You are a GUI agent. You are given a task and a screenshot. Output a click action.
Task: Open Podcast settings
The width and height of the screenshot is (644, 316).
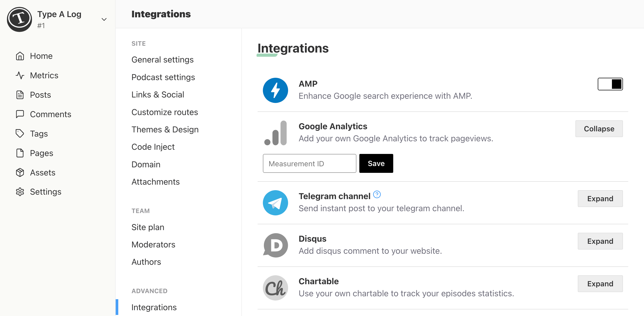tap(163, 77)
